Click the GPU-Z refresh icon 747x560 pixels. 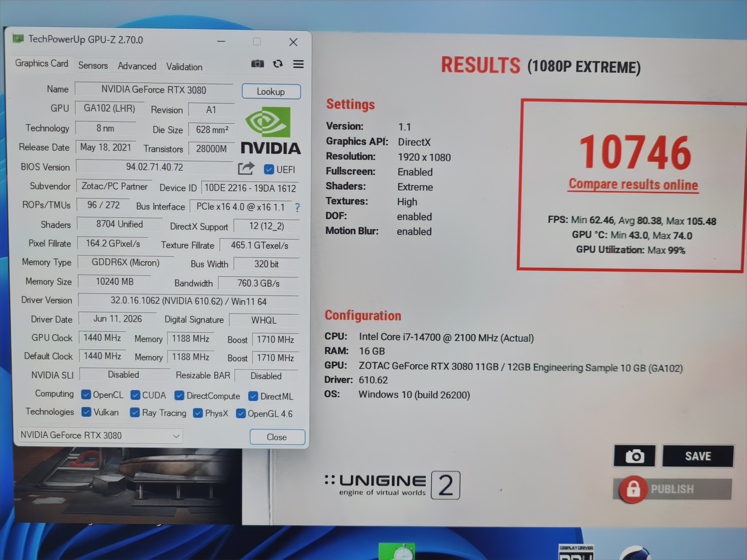point(278,64)
